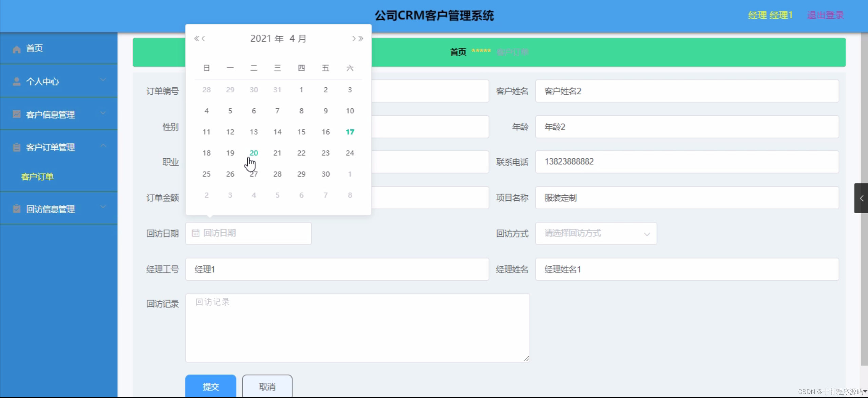868x398 pixels.
Task: Collapse the 客户订单管理 sidebar menu
Action: (103, 146)
